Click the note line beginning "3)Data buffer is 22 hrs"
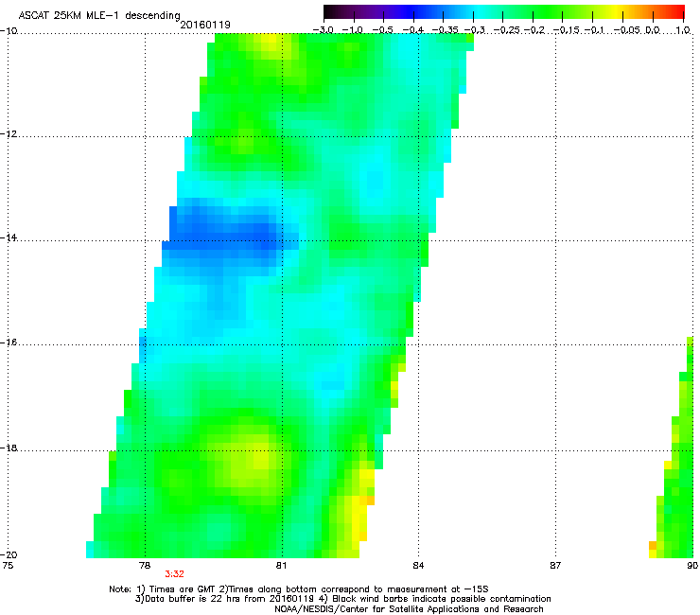Image resolution: width=700 pixels, height=615 pixels. click(342, 599)
